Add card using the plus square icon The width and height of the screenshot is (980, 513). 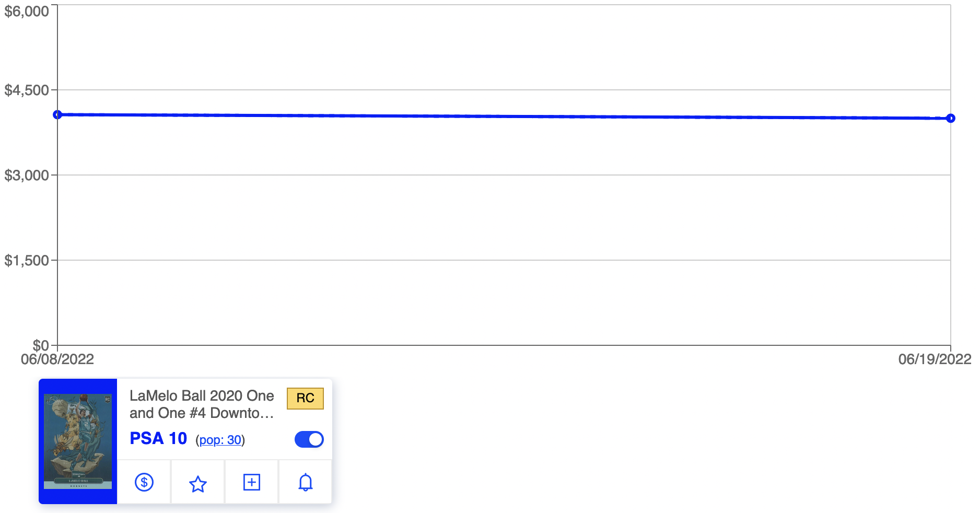tap(252, 482)
